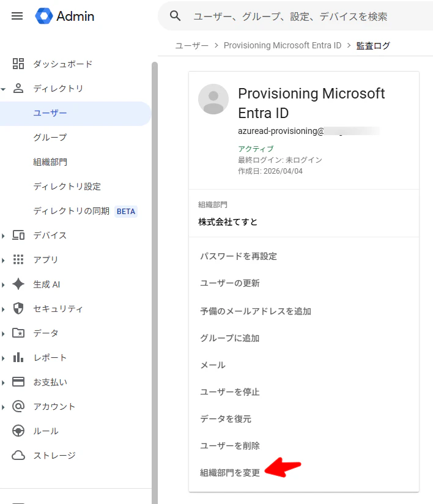Viewport: 433px width, 504px height.
Task: Collapse the ディレクトリ section arrow
Action: [x=3, y=89]
